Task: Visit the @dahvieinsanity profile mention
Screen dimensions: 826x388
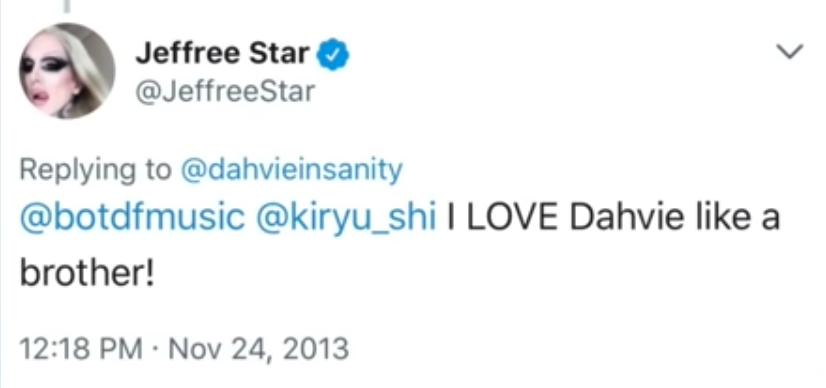Action: 291,171
